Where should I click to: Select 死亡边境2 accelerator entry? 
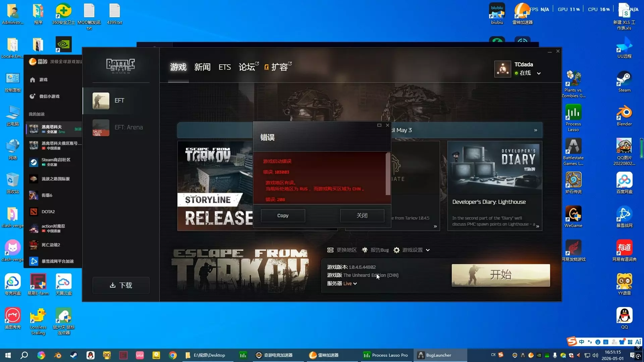(54, 245)
